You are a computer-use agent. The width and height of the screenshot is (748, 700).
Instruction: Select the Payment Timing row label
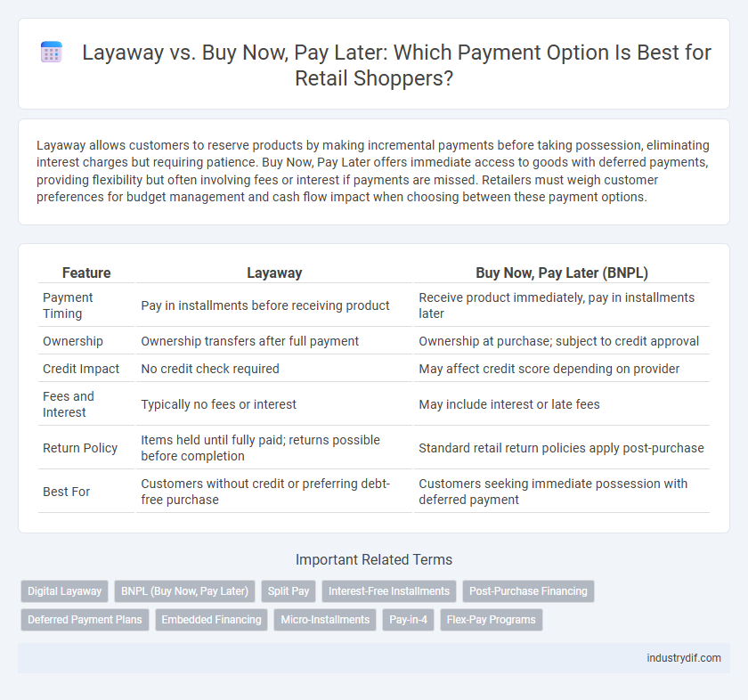(x=68, y=305)
